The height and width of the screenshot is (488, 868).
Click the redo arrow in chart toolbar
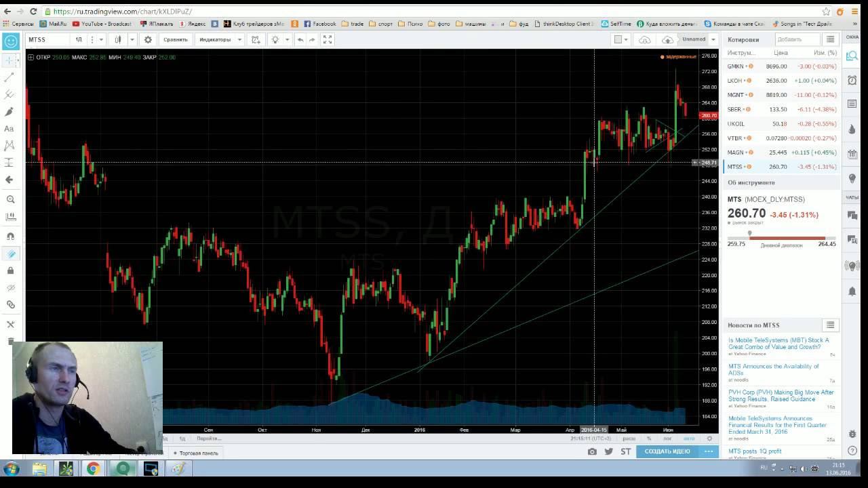[x=312, y=39]
